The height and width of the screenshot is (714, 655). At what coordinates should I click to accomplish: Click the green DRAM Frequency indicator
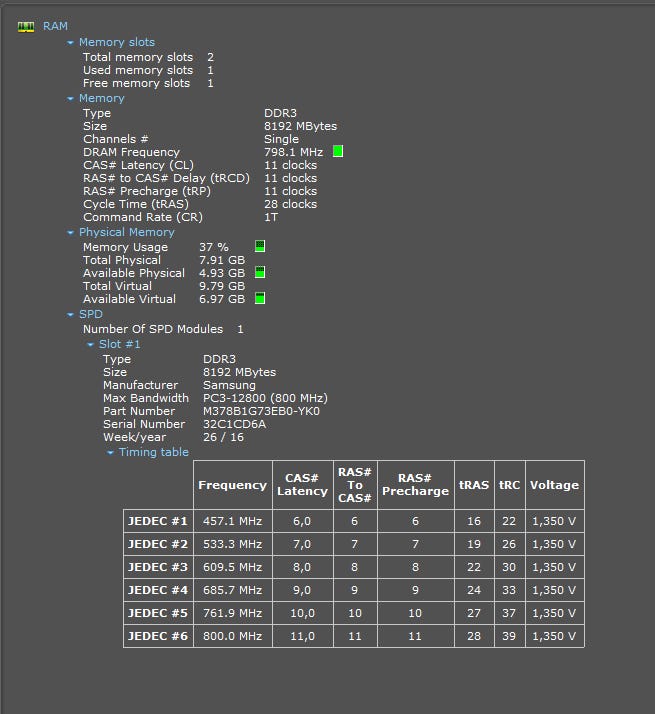[x=338, y=152]
